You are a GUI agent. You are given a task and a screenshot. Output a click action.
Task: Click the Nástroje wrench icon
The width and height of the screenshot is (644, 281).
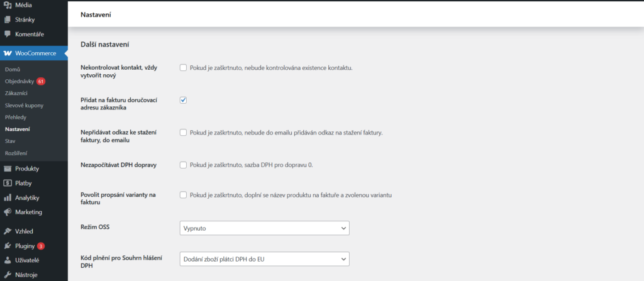(x=8, y=275)
